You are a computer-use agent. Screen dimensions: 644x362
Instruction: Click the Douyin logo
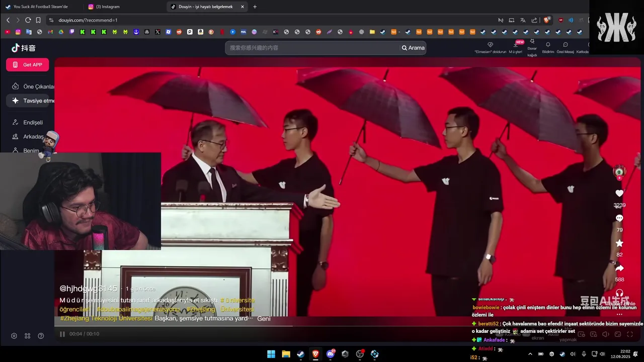coord(23,48)
